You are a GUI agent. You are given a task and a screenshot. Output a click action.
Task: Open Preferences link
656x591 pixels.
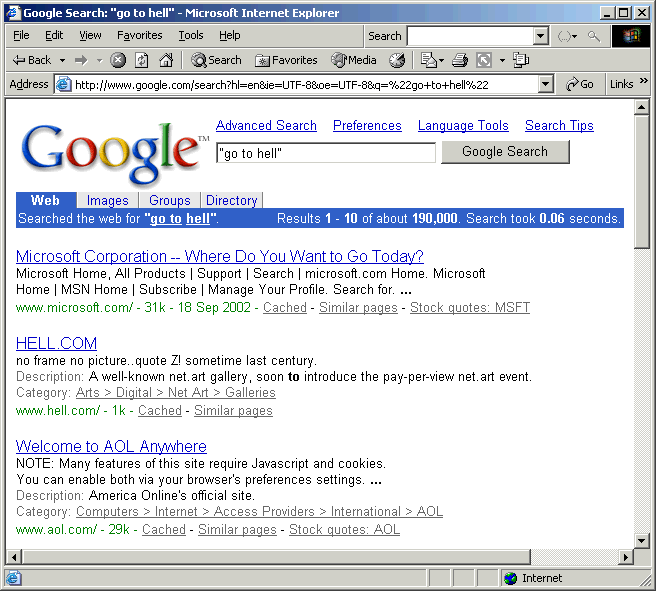pos(367,125)
